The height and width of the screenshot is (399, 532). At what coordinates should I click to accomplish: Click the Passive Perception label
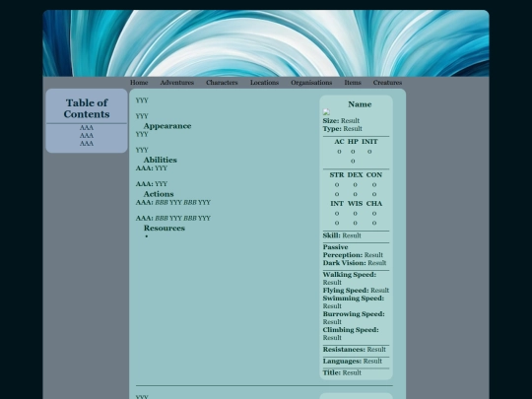(x=343, y=251)
